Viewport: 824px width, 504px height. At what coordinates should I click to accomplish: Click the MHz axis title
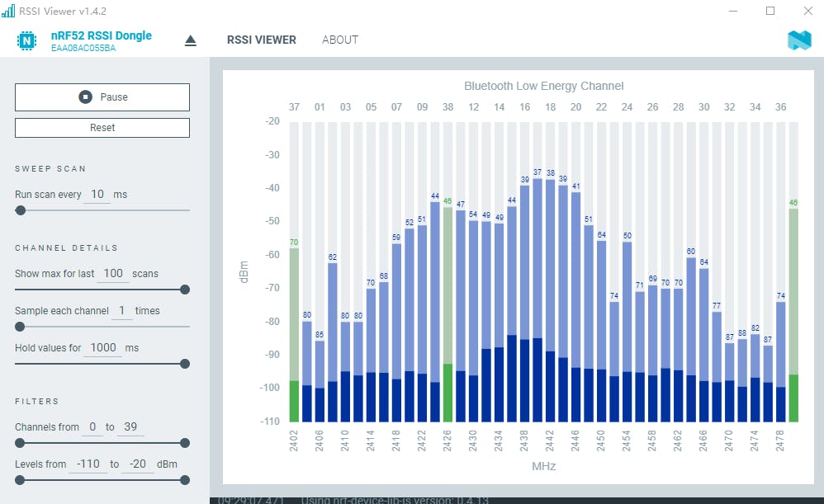(x=544, y=466)
